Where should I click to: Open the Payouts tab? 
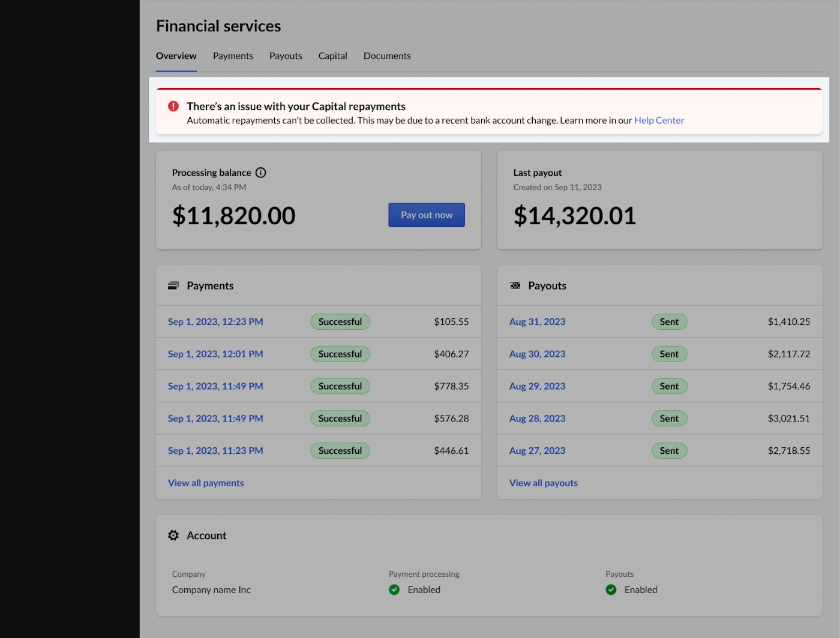coord(286,56)
